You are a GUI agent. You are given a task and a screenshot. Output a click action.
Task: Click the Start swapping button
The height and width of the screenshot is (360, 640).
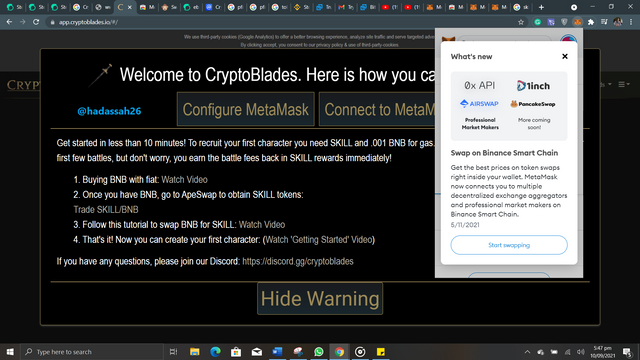pyautogui.click(x=509, y=245)
